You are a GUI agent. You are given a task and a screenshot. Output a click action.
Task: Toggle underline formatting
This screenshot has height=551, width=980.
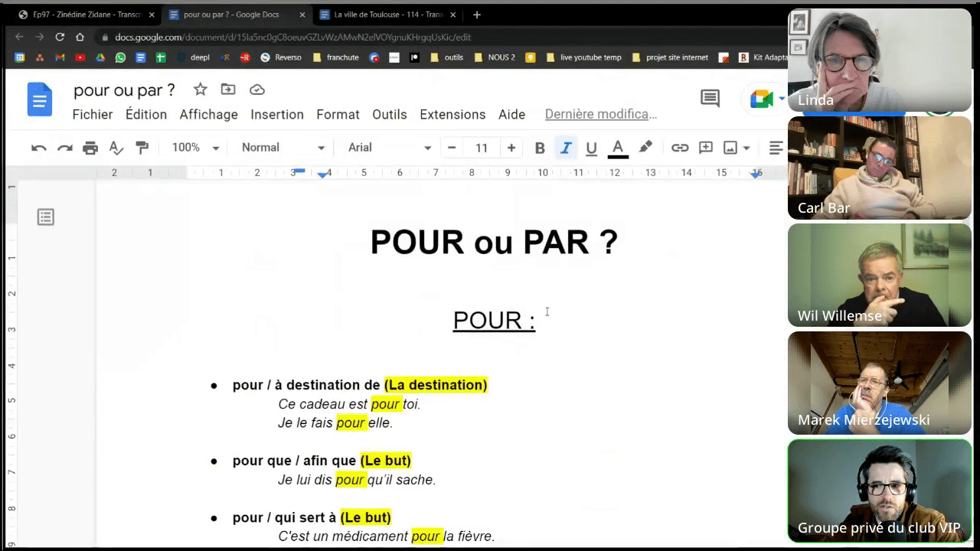point(591,148)
